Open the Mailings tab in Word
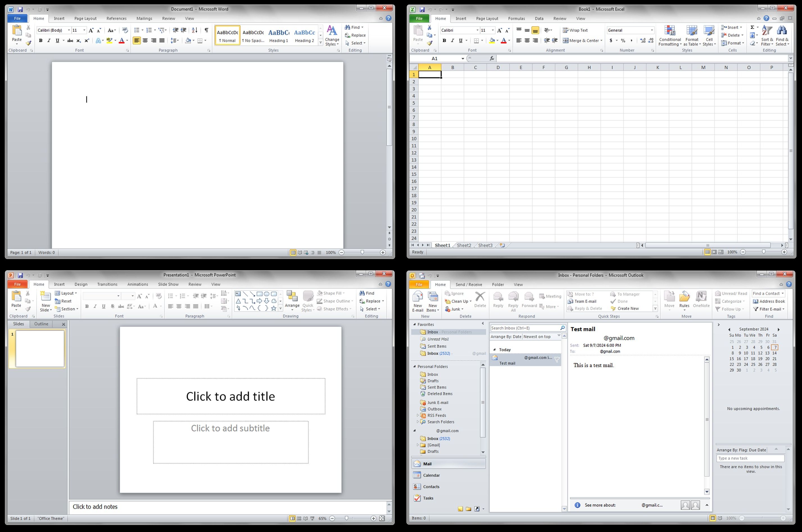The height and width of the screenshot is (532, 802). click(144, 18)
